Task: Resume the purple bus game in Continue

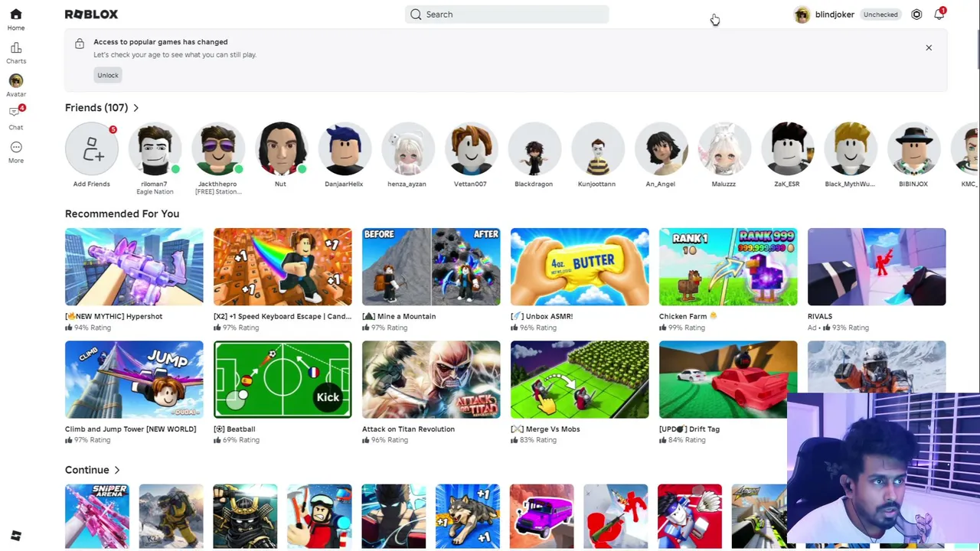Action: click(542, 517)
